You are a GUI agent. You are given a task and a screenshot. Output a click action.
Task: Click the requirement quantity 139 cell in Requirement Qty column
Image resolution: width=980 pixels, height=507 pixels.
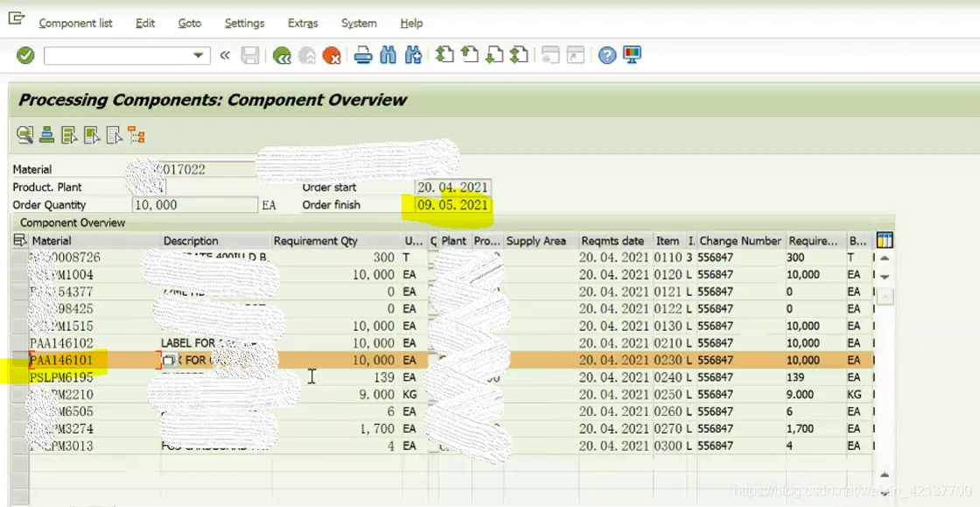tap(338, 377)
